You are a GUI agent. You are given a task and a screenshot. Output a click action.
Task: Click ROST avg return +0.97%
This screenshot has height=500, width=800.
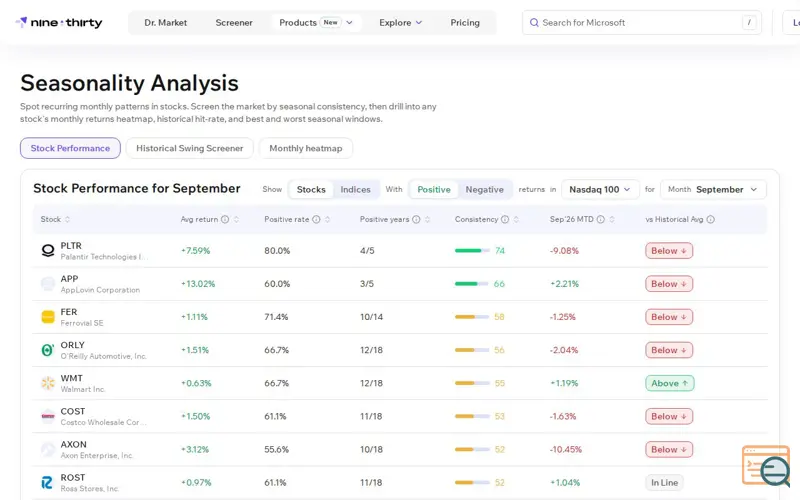tap(196, 483)
